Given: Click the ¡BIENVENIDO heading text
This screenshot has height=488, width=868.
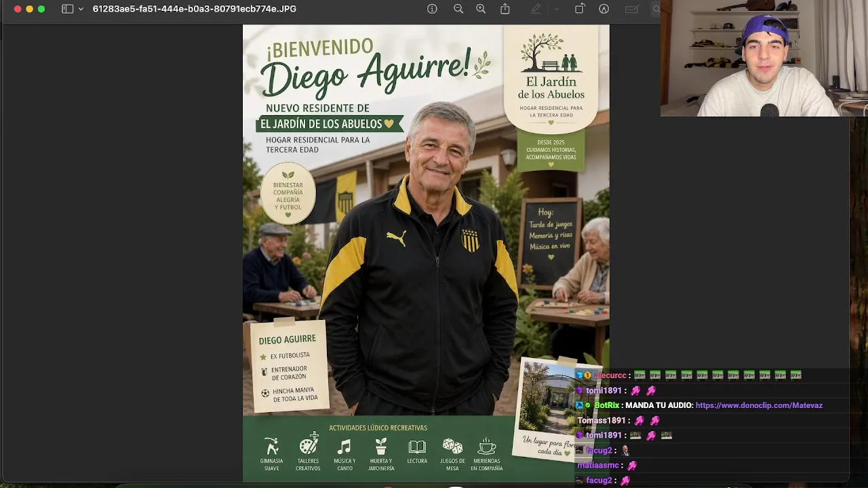Looking at the screenshot, I should click(320, 49).
